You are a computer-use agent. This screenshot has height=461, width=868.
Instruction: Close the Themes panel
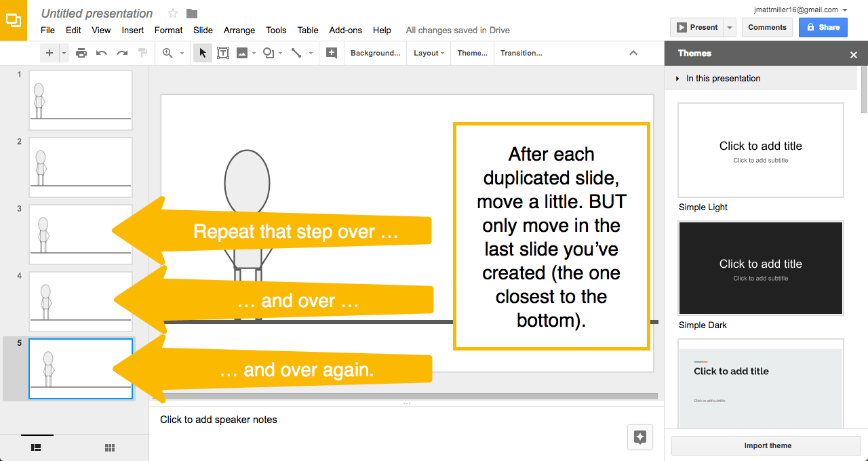point(854,55)
